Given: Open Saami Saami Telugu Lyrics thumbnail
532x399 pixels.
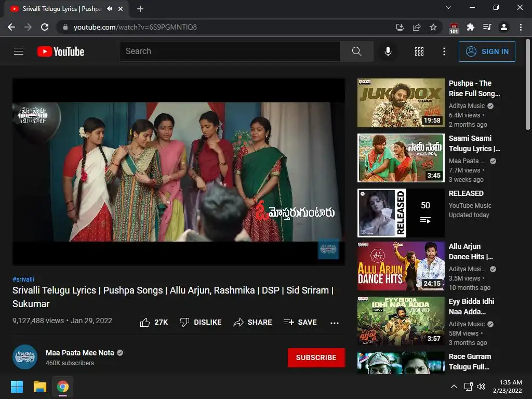Looking at the screenshot, I should click(401, 158).
